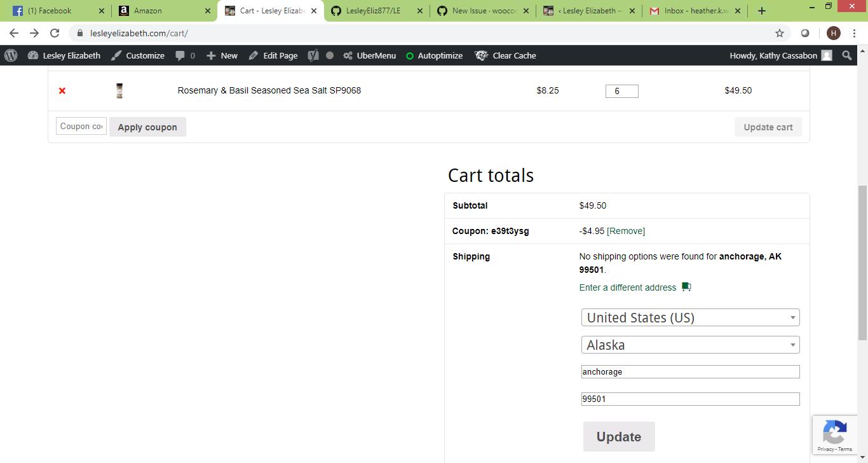The image size is (868, 463).
Task: Bookmark this page with the star icon
Action: pos(780,33)
